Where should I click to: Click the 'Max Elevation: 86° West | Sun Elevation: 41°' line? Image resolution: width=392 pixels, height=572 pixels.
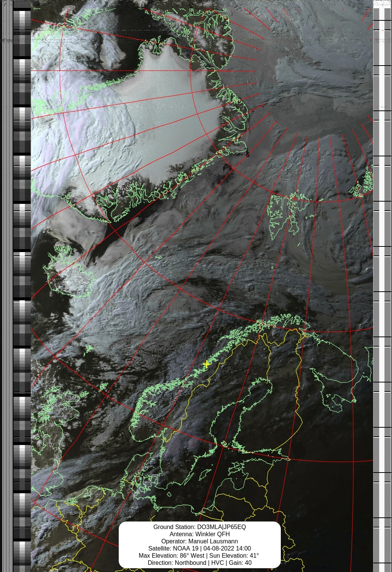click(199, 555)
